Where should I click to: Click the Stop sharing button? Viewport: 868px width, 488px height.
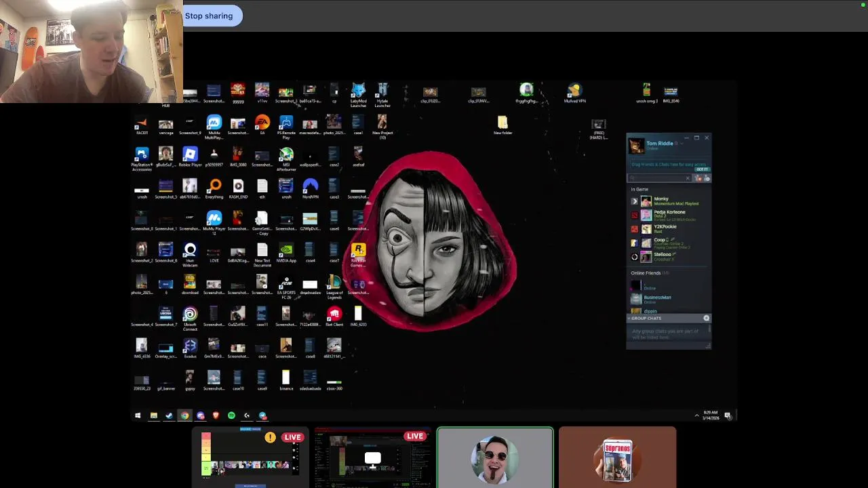click(209, 16)
